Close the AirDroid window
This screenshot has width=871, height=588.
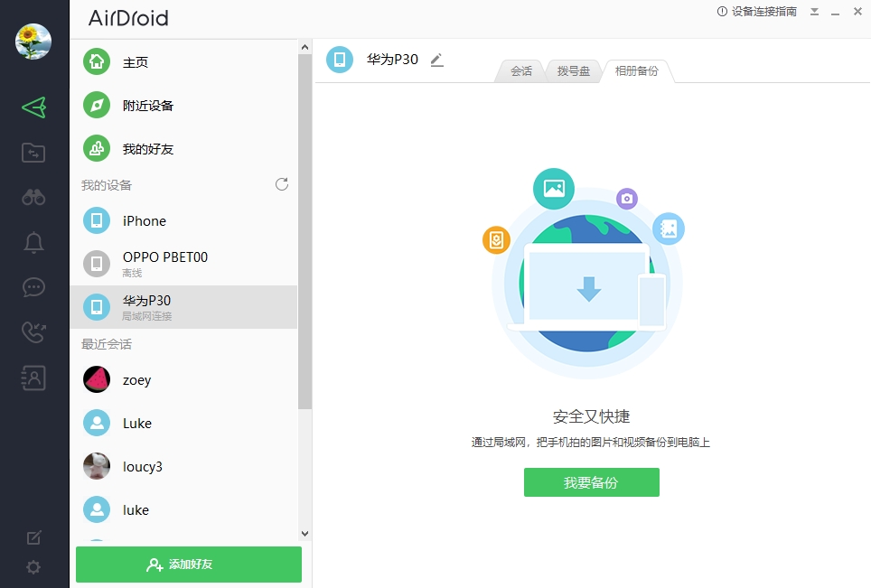pyautogui.click(x=857, y=11)
